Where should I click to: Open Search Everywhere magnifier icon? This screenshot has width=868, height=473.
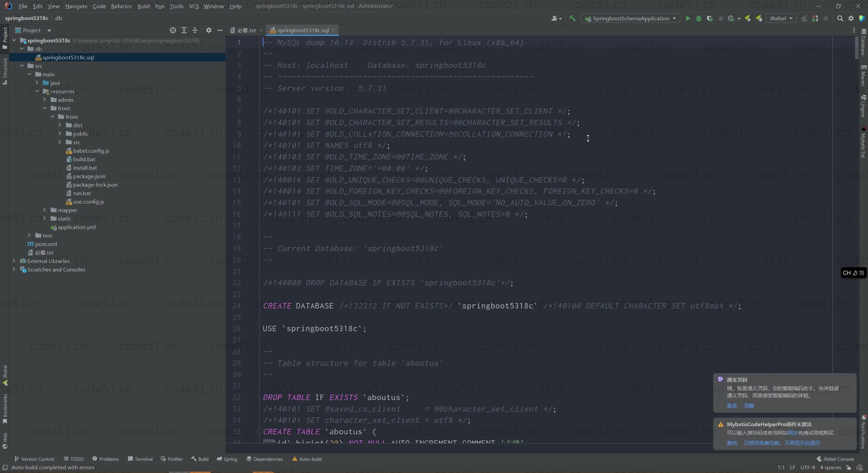[840, 18]
